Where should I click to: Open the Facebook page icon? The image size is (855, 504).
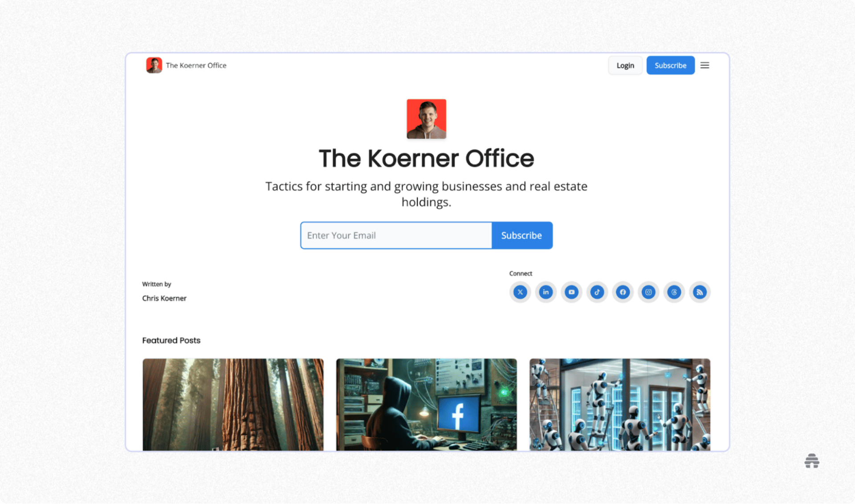tap(623, 292)
